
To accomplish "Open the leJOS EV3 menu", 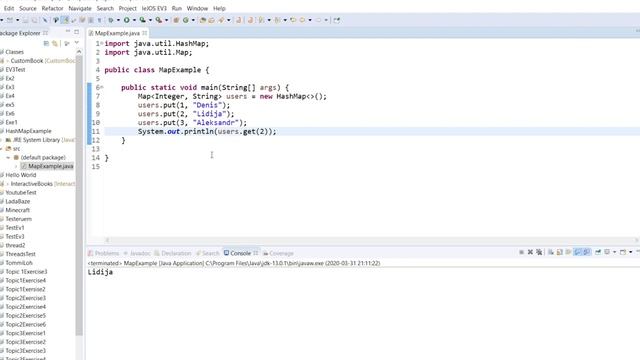I will 154,8.
